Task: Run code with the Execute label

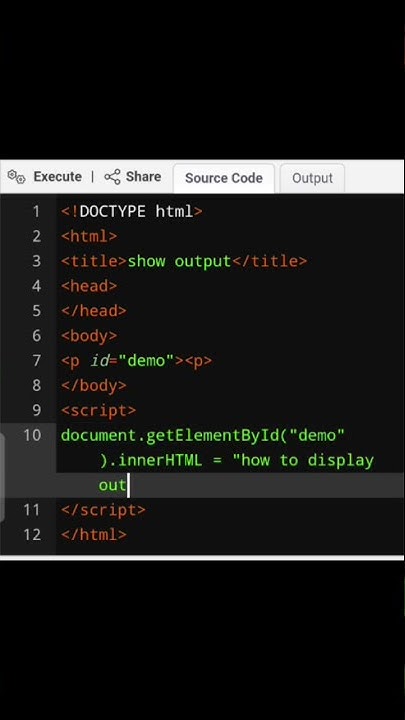Action: (x=57, y=177)
